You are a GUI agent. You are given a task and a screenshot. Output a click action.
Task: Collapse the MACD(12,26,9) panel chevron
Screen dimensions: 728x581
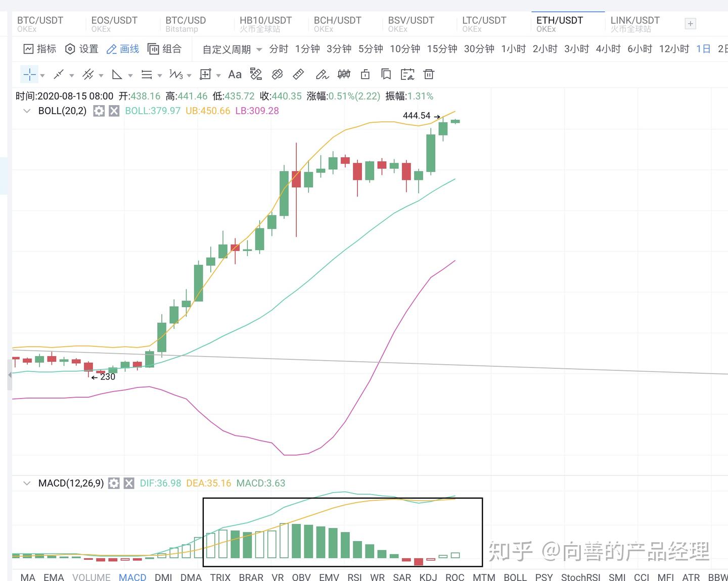click(26, 483)
